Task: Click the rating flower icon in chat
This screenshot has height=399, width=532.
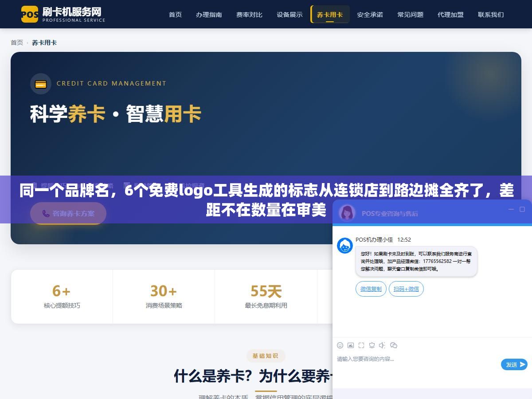Action: click(372, 345)
